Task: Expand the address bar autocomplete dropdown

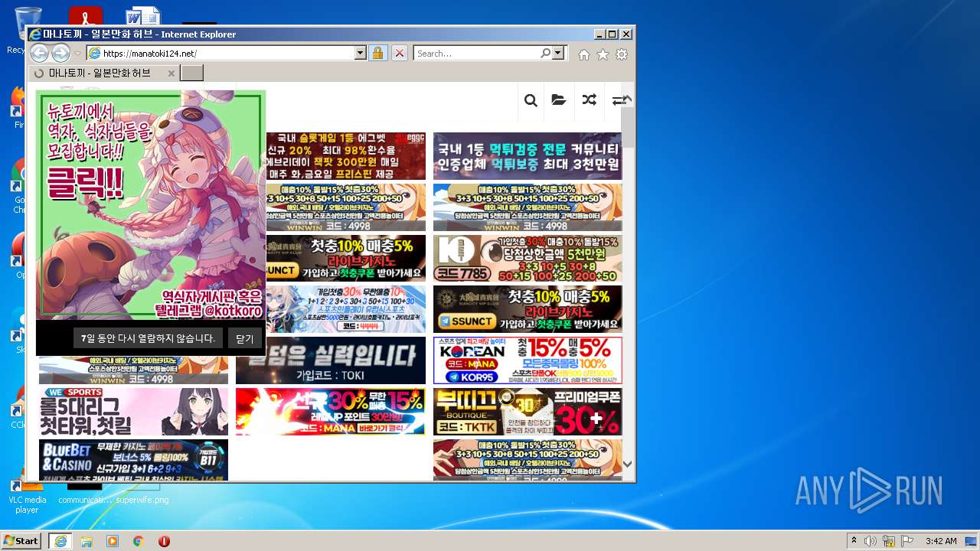Action: [x=361, y=54]
